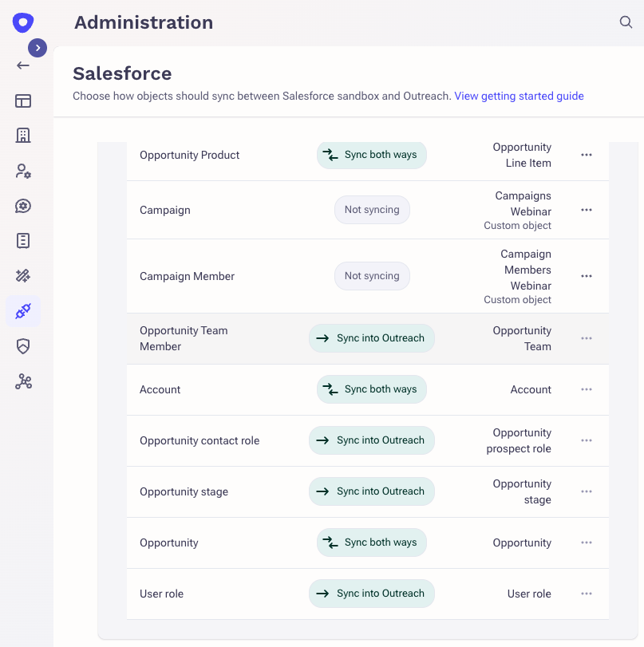Select the Opportunity Team Member object name
This screenshot has width=644, height=647.
184,338
